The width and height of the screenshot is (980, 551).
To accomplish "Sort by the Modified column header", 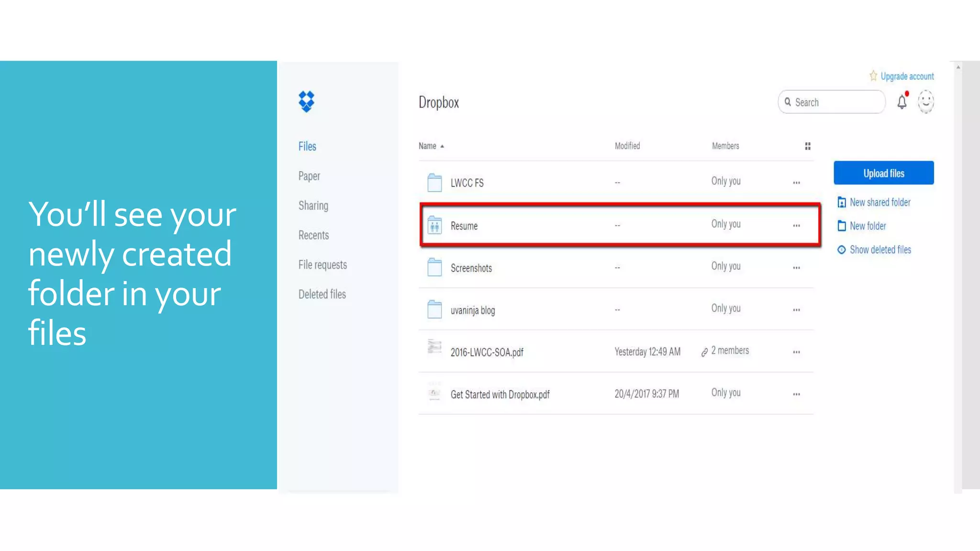I will pyautogui.click(x=627, y=146).
